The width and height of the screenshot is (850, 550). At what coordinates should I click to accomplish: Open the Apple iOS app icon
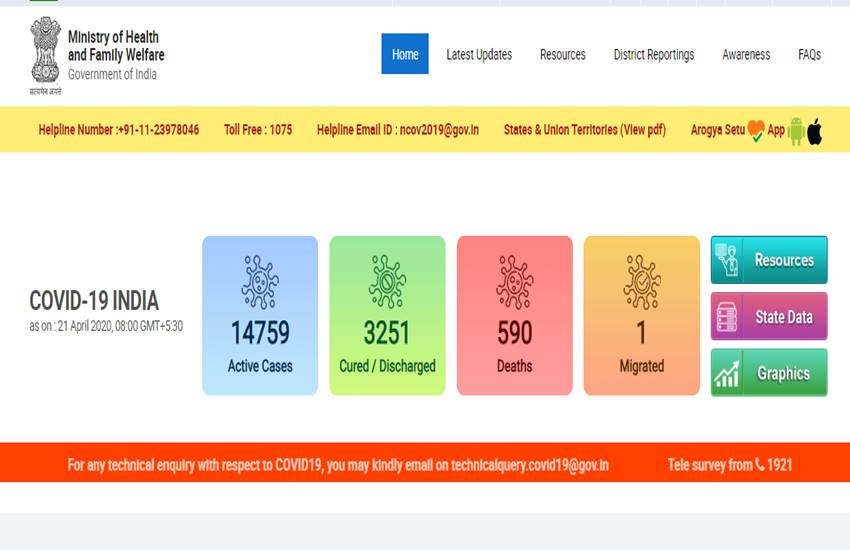pyautogui.click(x=815, y=131)
